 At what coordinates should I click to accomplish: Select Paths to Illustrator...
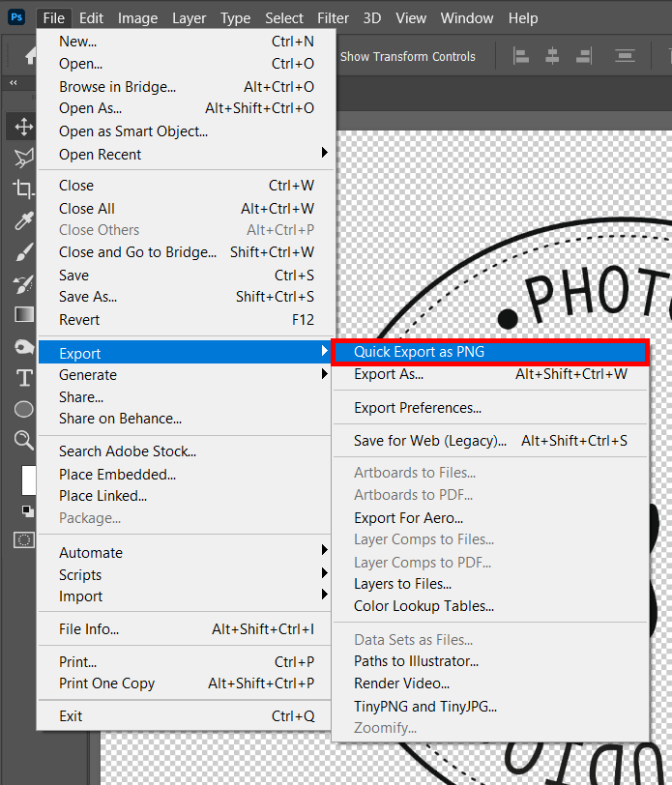click(490, 661)
